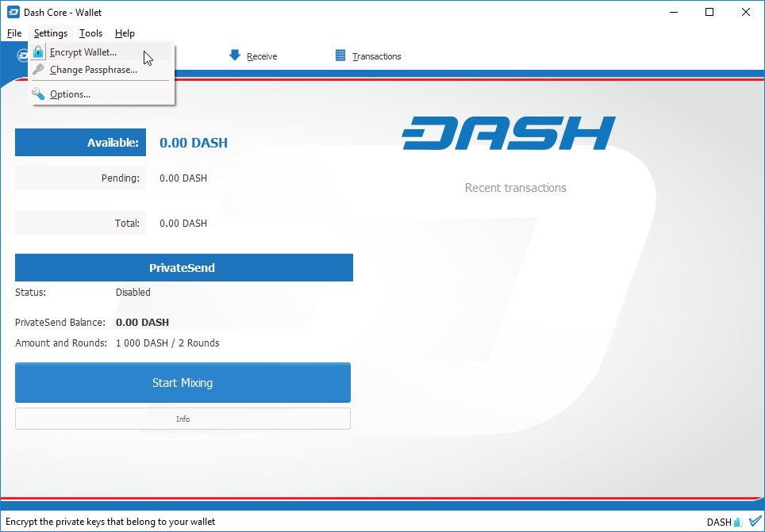Click the Start Mixing button
This screenshot has width=765, height=532.
[x=183, y=382]
